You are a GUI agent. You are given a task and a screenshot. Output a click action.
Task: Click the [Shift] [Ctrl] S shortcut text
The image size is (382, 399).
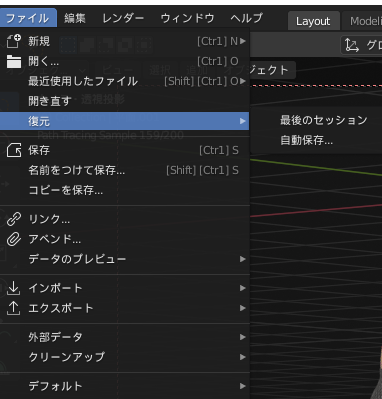click(x=202, y=171)
